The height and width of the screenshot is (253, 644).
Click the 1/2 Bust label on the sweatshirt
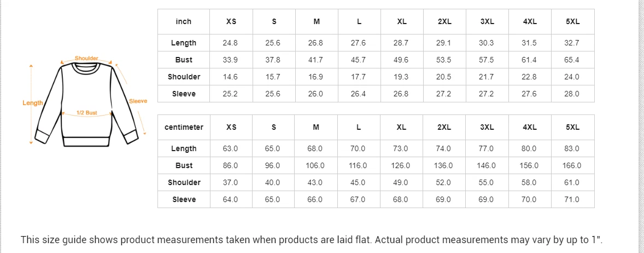pyautogui.click(x=86, y=113)
